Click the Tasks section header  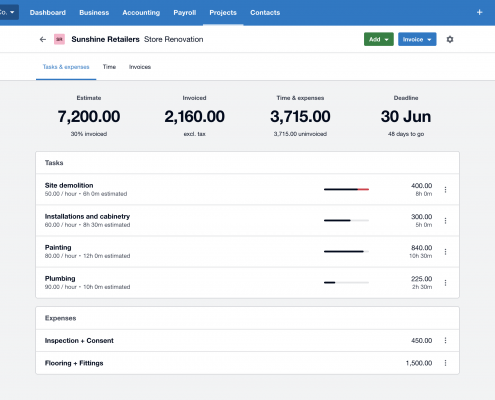click(54, 163)
